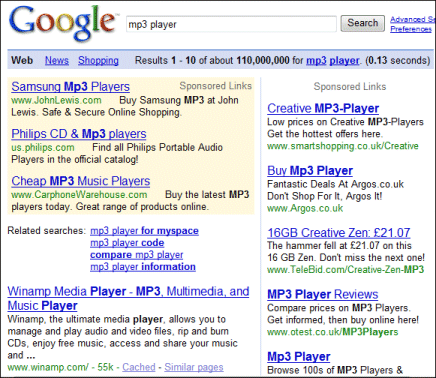Click related search mp3 player for myspace
The height and width of the screenshot is (378, 436).
[x=144, y=231]
